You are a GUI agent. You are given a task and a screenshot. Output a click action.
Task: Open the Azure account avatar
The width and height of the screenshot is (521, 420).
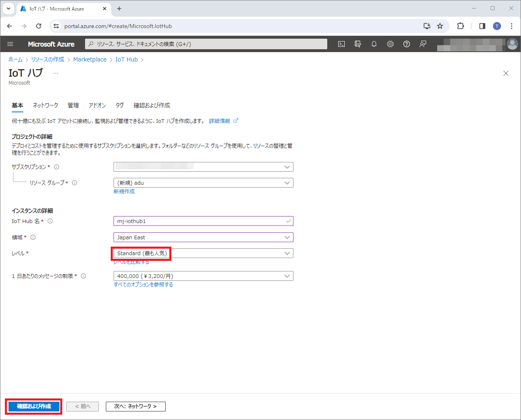pyautogui.click(x=512, y=44)
